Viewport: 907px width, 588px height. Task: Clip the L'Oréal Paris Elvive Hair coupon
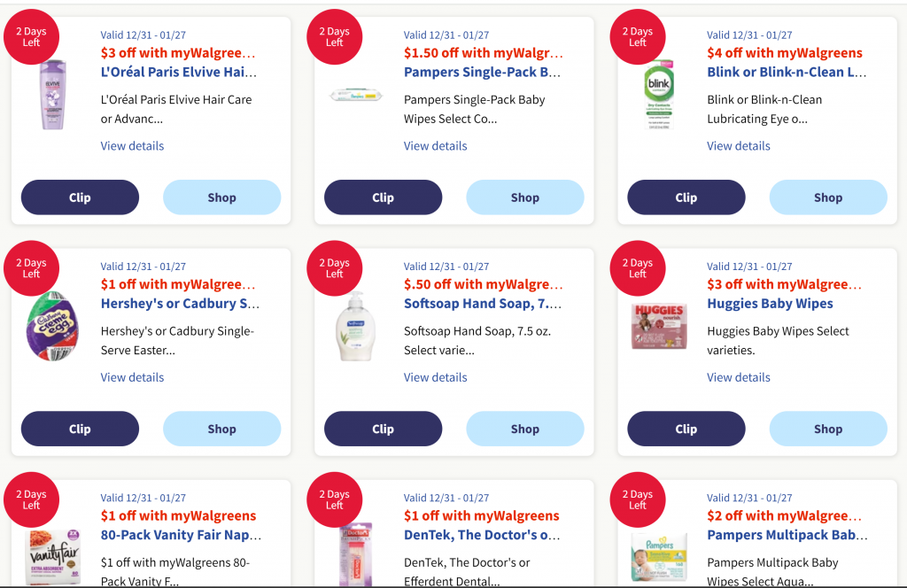tap(79, 197)
